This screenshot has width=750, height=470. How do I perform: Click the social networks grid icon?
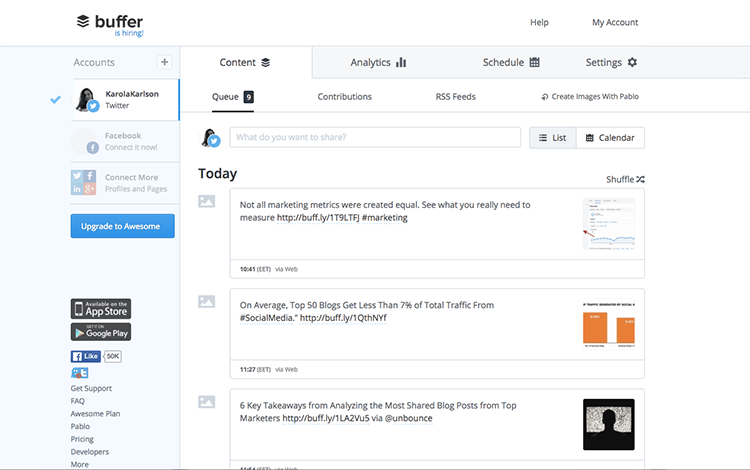point(83,183)
